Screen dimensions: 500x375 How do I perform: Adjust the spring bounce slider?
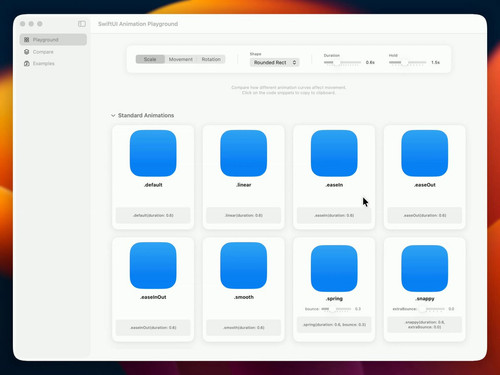coord(336,309)
